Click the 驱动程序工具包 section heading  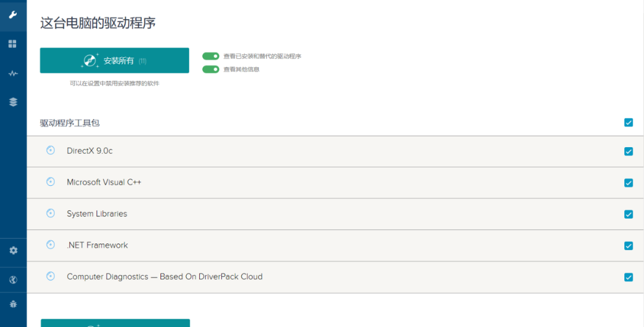point(70,123)
